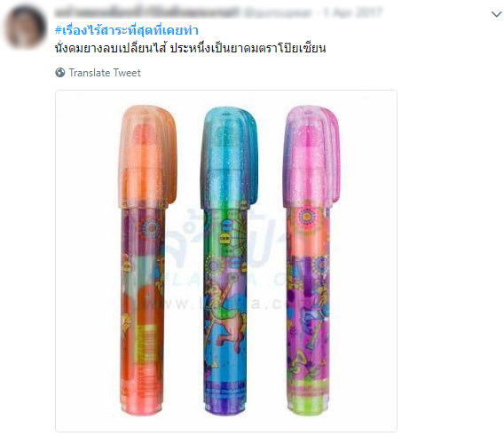
Task: Click the orange eraser pen in photo
Action: tap(146, 259)
